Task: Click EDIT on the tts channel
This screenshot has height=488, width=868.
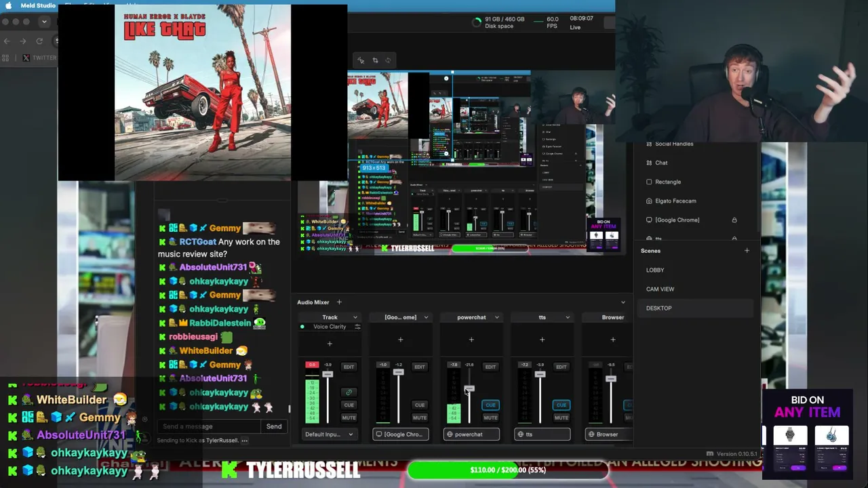Action: [561, 367]
